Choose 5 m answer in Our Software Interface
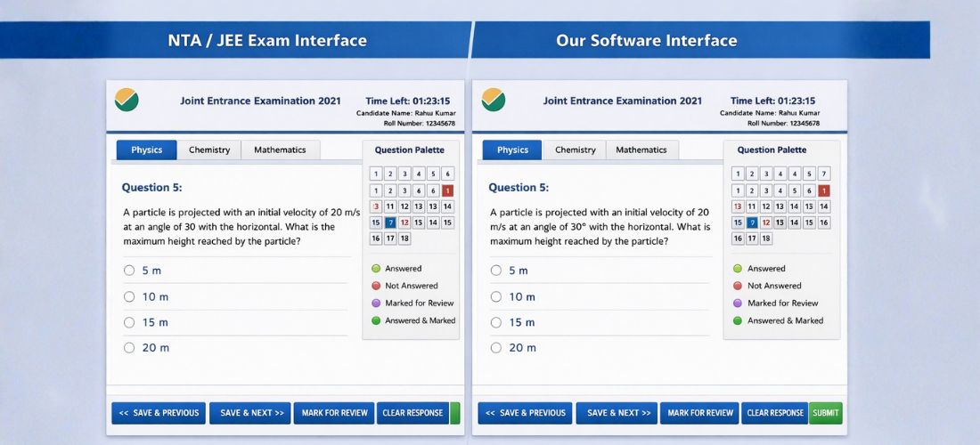 click(x=496, y=271)
